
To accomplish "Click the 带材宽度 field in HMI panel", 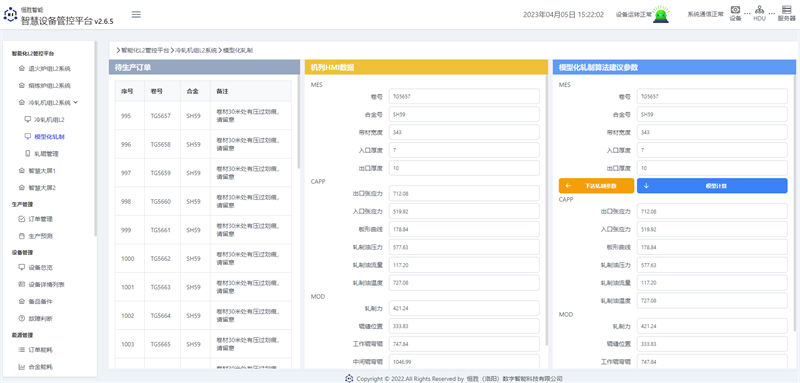I will 464,132.
